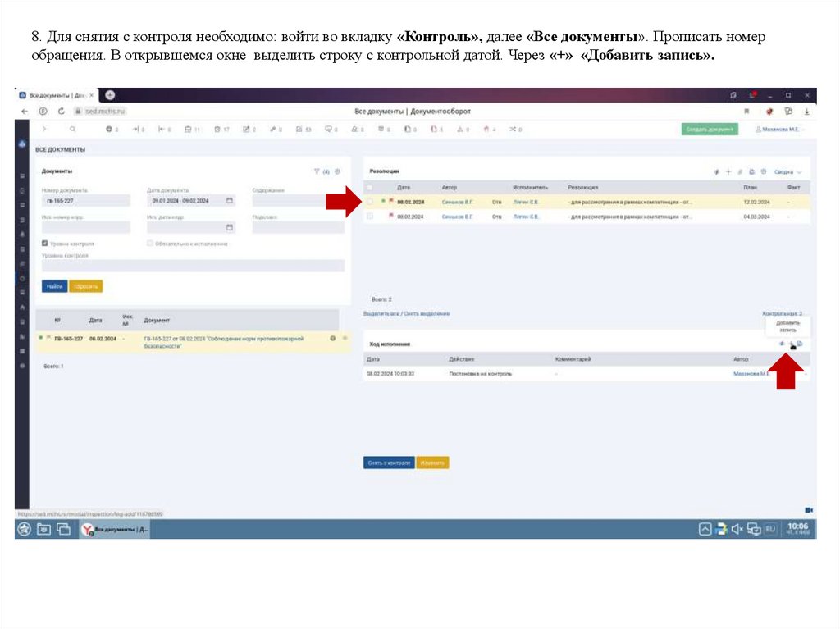
Task: Select the Все документы browser tab
Action: (x=51, y=94)
